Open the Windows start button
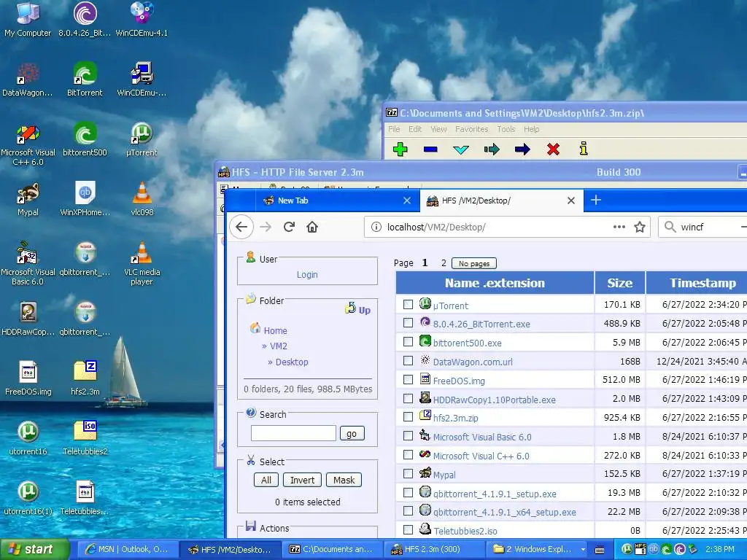This screenshot has height=560, width=747. [x=34, y=550]
